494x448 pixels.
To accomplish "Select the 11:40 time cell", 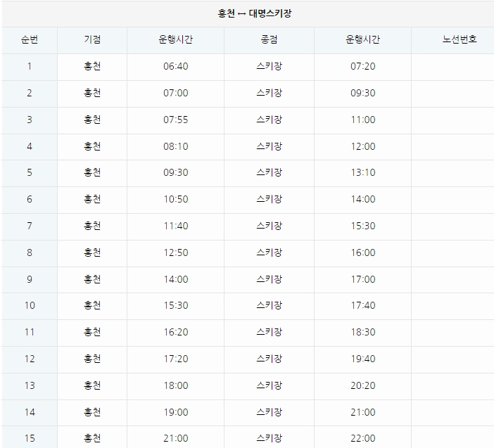I will click(x=175, y=226).
